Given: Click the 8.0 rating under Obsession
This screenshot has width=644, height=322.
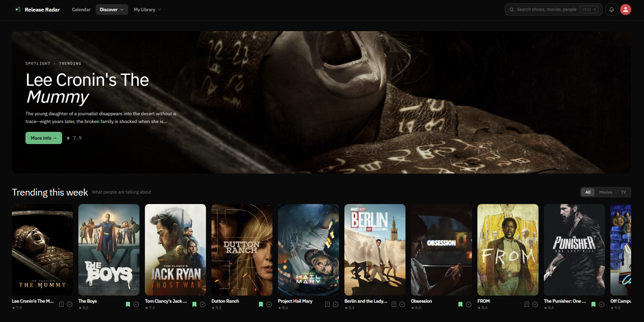Looking at the screenshot, I should (416, 308).
